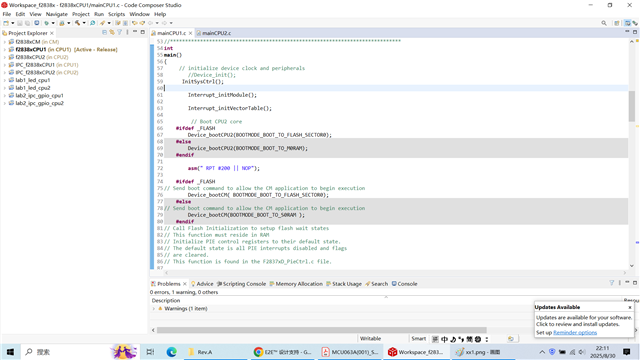The image size is (640, 360).
Task: Open the Debug dropdown arrow
Action: 53,23
